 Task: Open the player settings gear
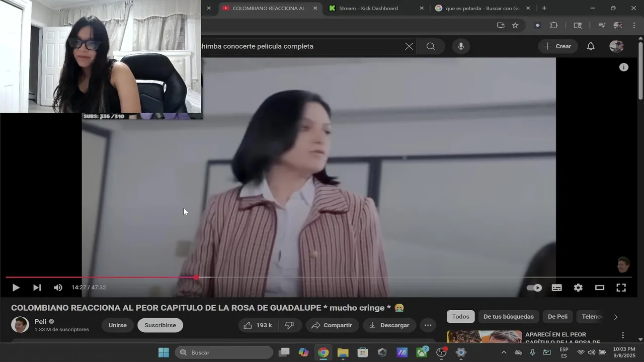[x=578, y=288]
